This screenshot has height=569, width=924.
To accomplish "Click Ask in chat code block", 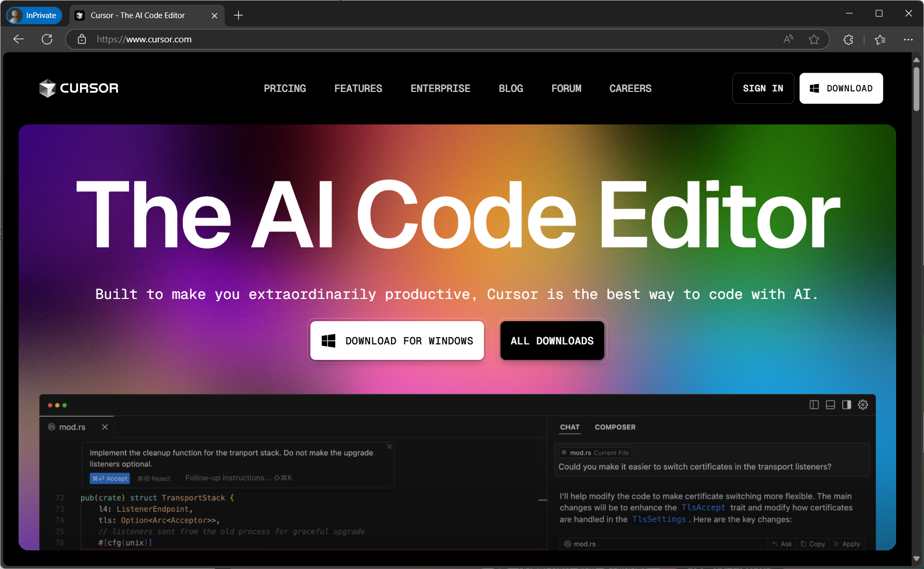I will (x=782, y=544).
